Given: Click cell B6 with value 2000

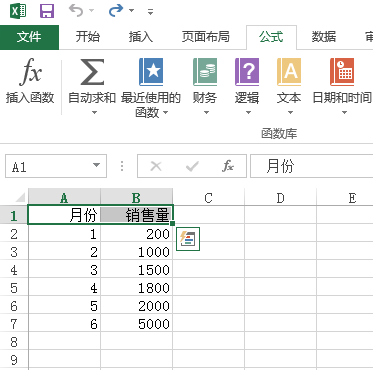Looking at the screenshot, I should click(x=136, y=306).
